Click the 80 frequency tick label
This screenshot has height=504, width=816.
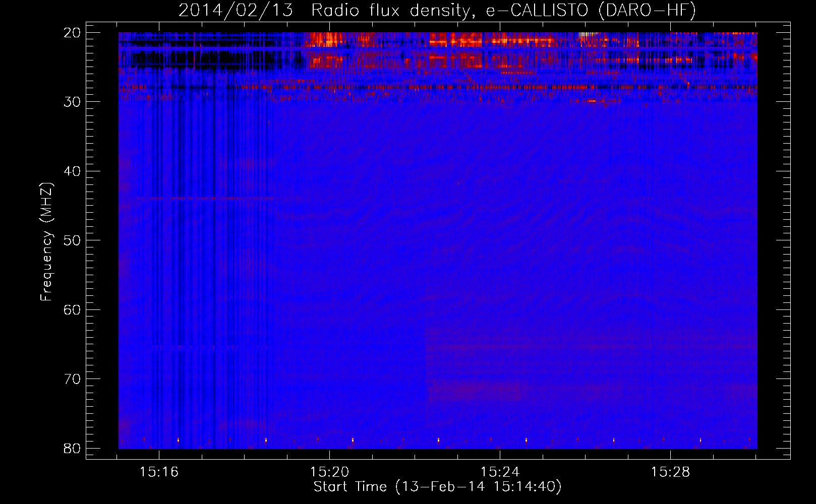[73, 448]
